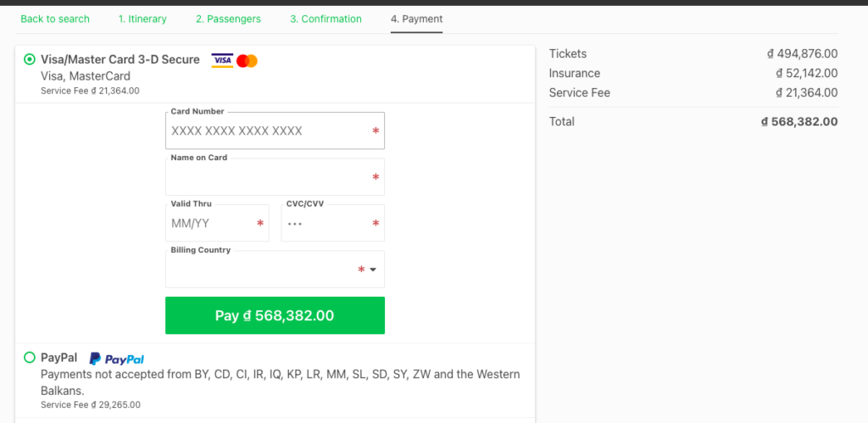Open the Passengers step tab
Screen dimensions: 868x423
[228, 19]
